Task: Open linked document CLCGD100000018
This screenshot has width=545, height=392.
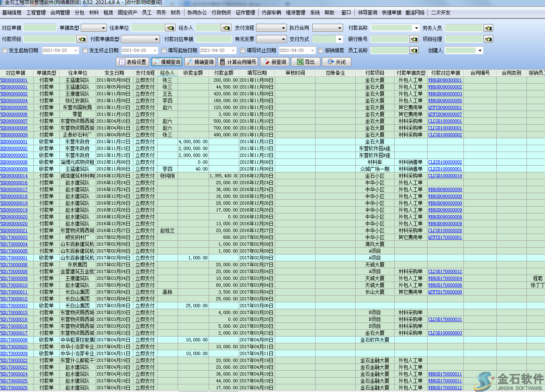Action: pos(445,176)
